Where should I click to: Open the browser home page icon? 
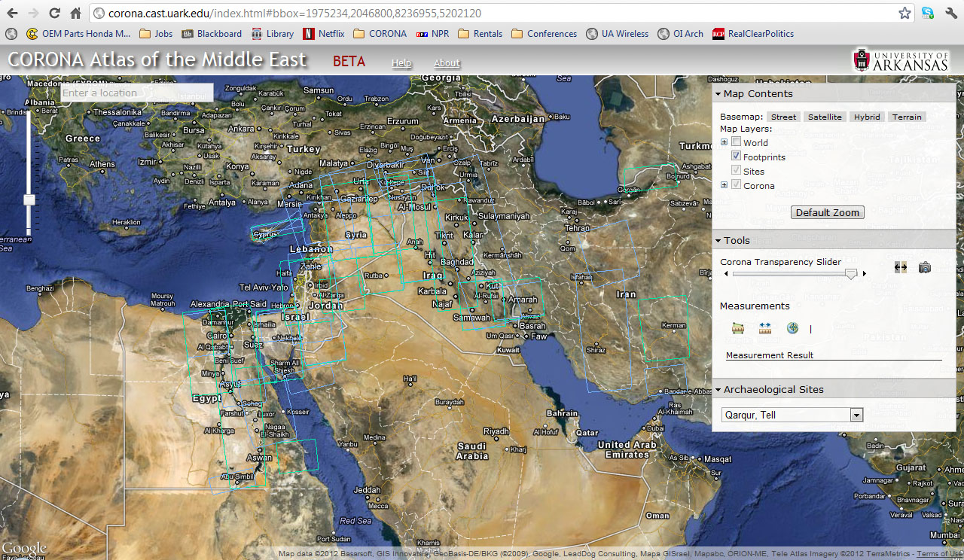pyautogui.click(x=75, y=14)
